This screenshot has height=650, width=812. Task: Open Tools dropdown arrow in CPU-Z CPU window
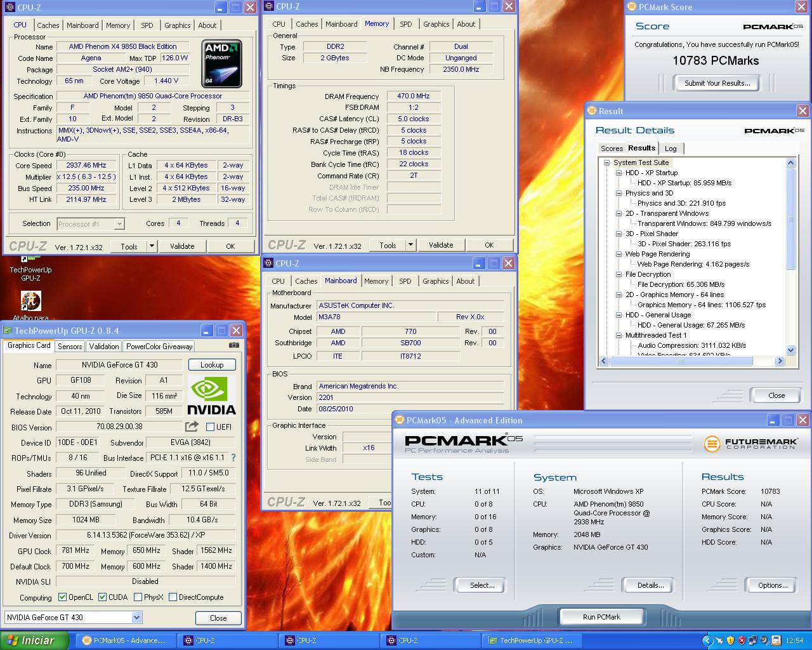tap(152, 246)
